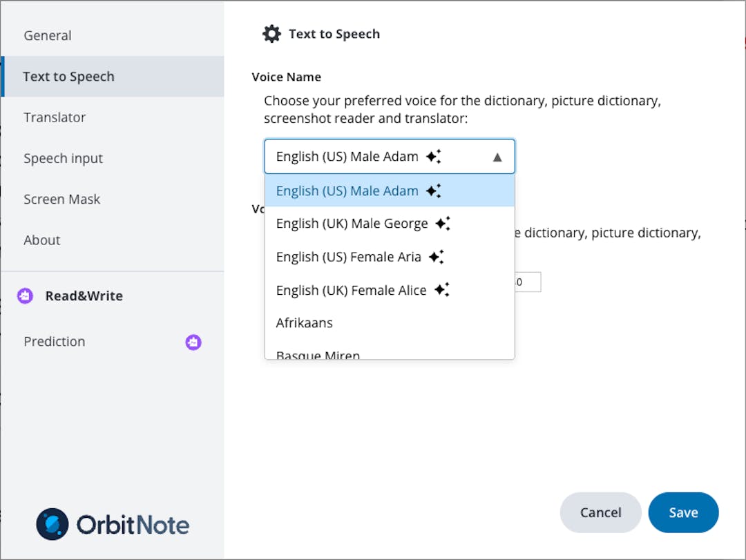Switch to Speech input settings

64,158
